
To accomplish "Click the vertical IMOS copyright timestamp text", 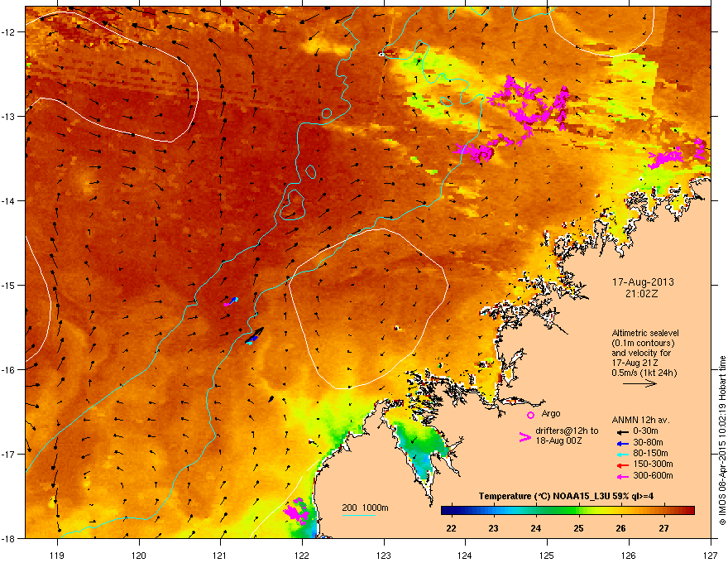I will pos(722,440).
